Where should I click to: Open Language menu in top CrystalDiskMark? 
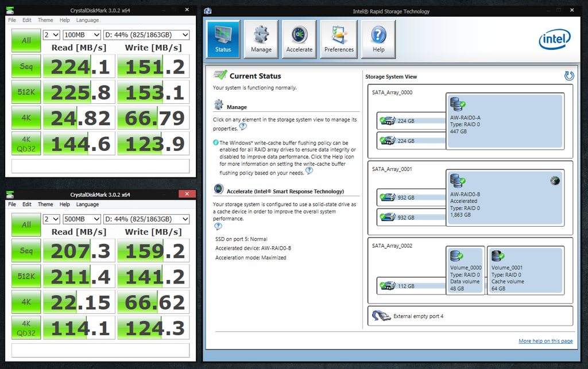87,20
